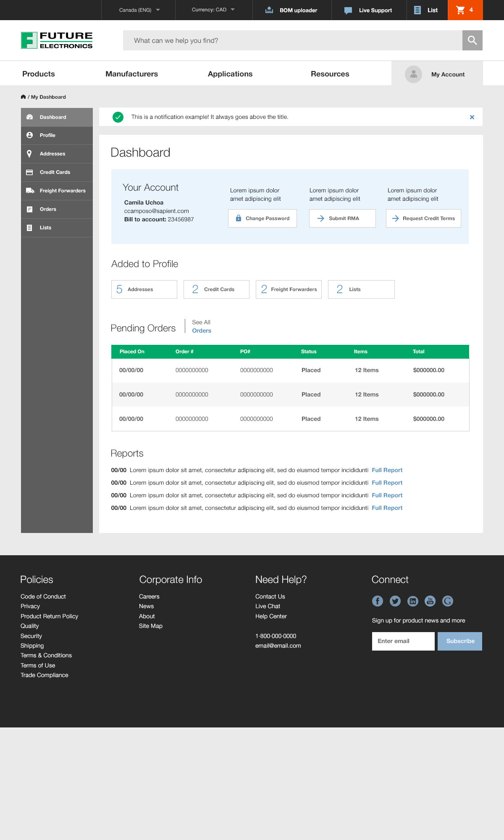Open the Google social icon

click(448, 601)
